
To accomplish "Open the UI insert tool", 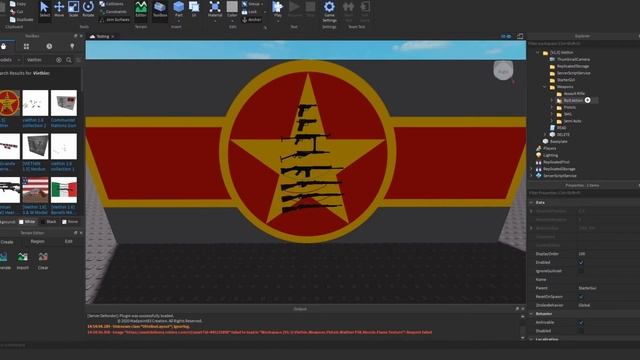I will point(194,9).
